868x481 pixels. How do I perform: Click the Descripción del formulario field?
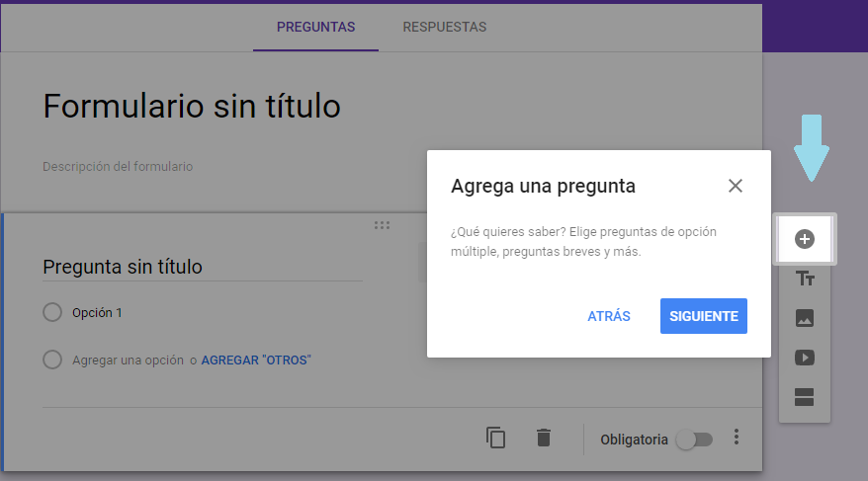[x=118, y=166]
